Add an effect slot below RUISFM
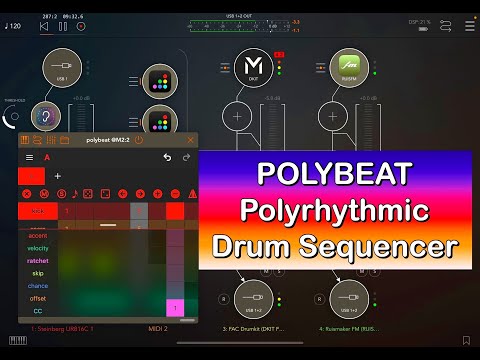Screen dimensions: 480x360 (x=333, y=116)
